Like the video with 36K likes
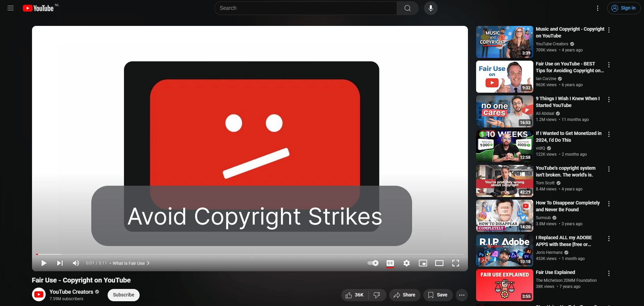This screenshot has width=644, height=306. 355,295
